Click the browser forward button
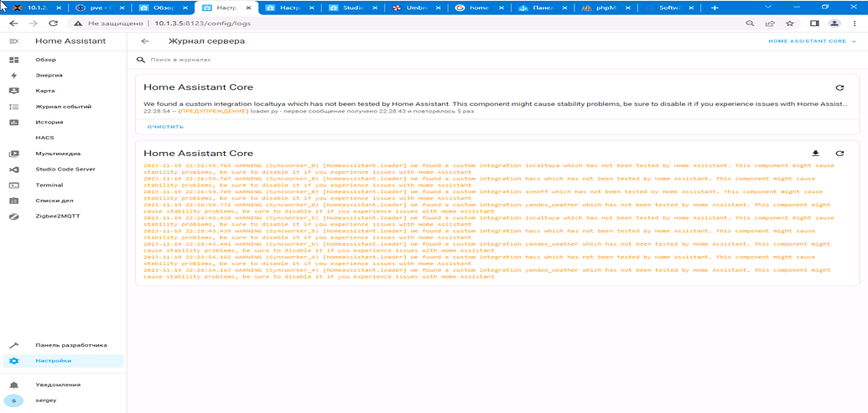The image size is (868, 413). pos(34,24)
